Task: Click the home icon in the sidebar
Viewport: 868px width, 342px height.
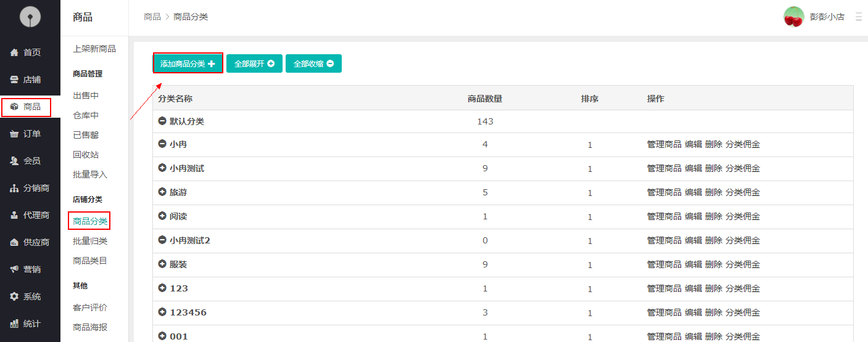Action: click(14, 53)
